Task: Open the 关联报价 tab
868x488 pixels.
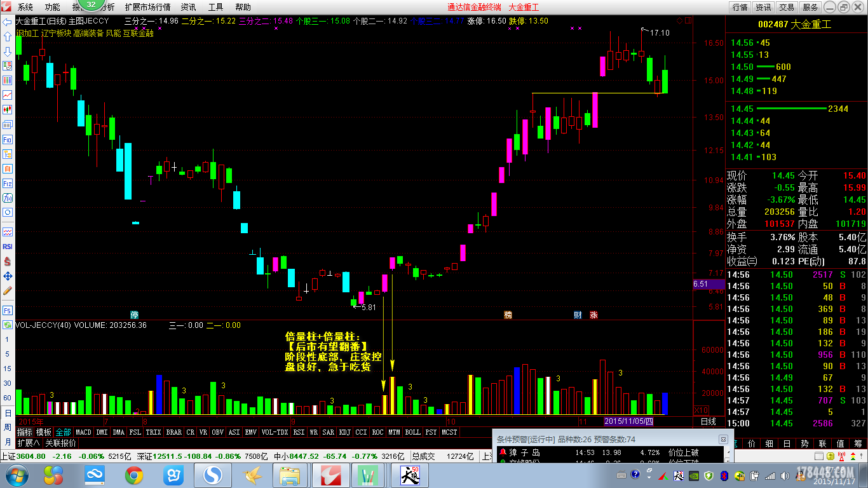Action: point(60,443)
